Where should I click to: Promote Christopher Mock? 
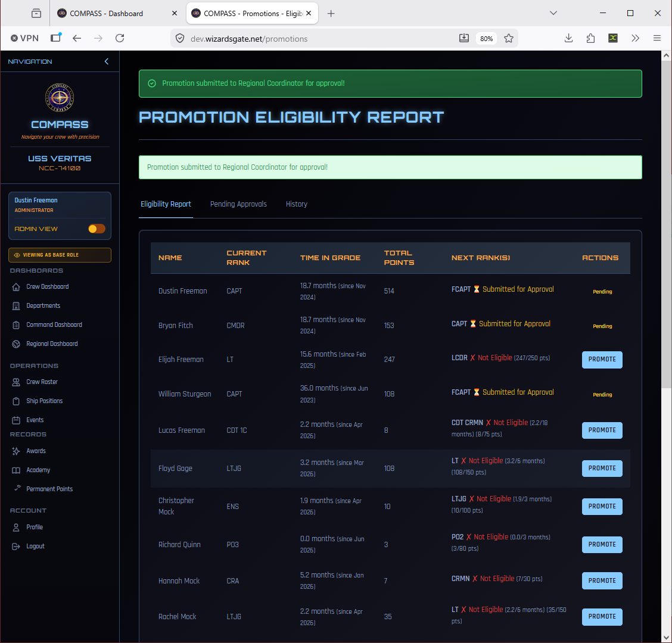click(602, 506)
